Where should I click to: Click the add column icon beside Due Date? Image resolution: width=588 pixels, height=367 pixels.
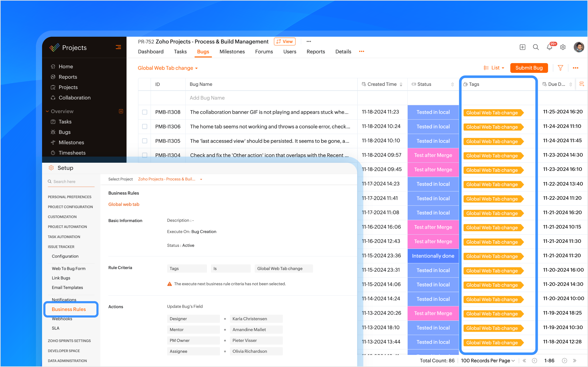[582, 84]
